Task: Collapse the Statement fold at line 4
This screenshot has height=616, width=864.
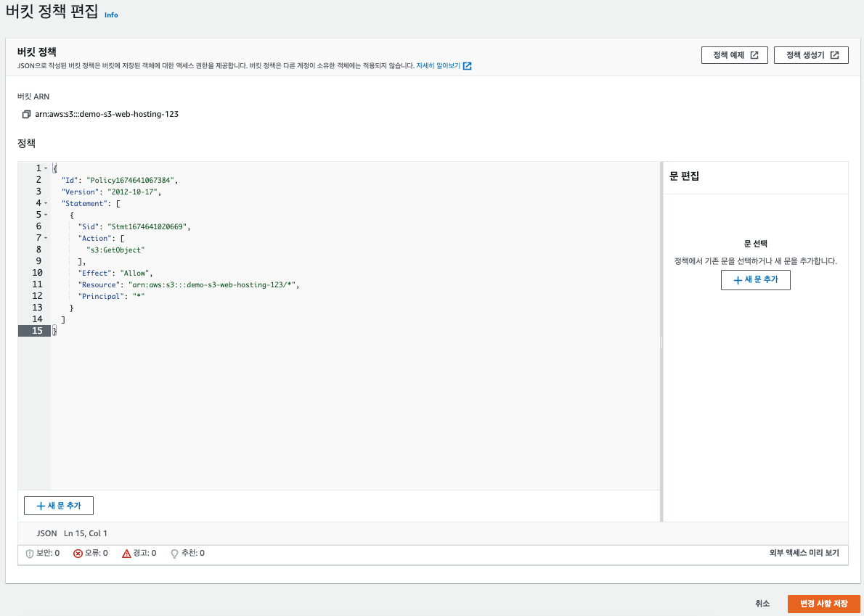Action: tap(46, 203)
